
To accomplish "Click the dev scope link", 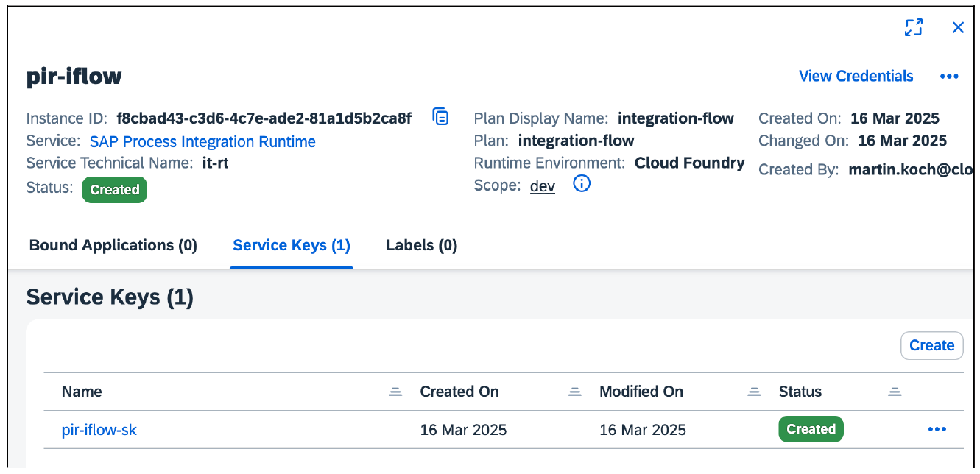I will click(543, 186).
